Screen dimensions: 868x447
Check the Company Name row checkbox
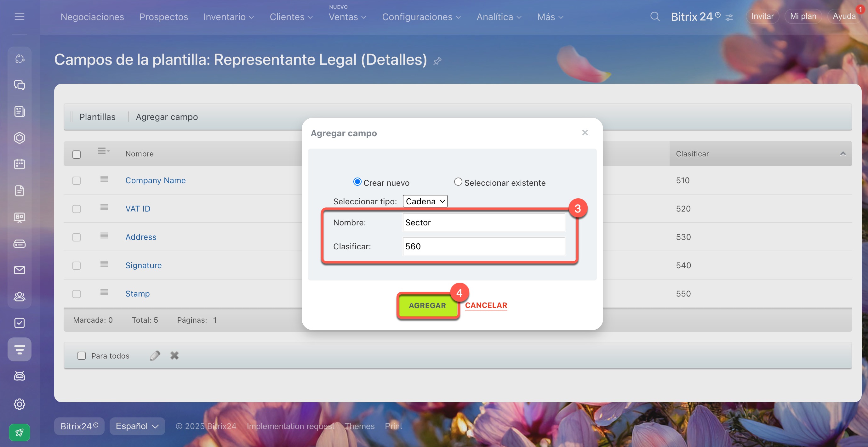click(77, 181)
